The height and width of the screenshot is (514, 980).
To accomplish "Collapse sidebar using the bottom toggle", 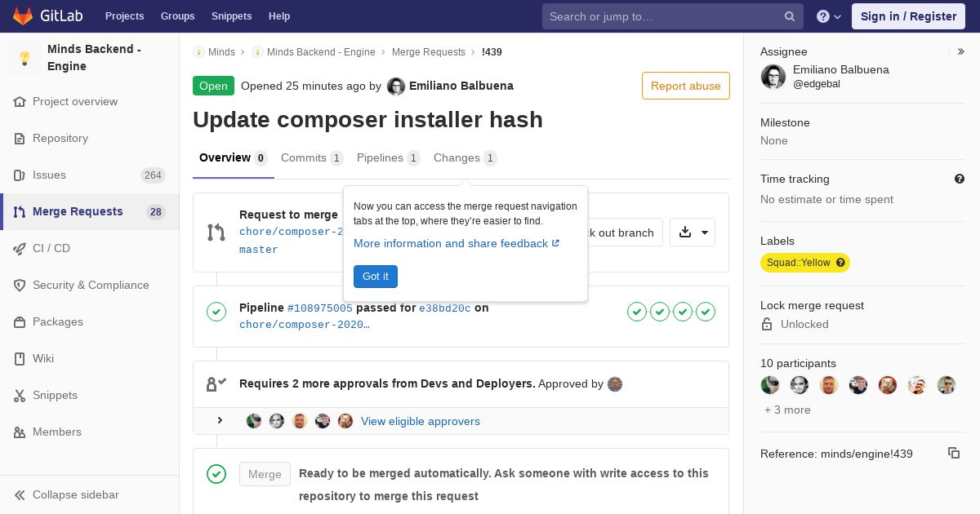I will point(90,495).
